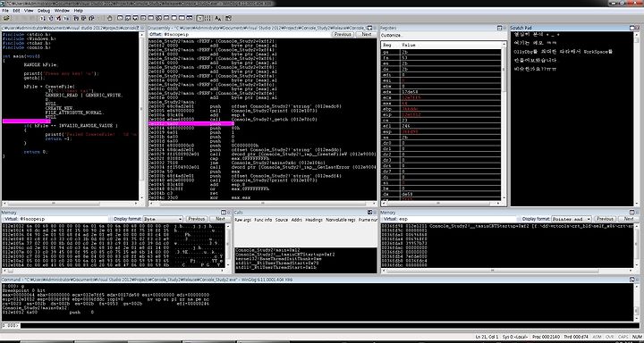
Task: Click Previous in the Disassembly window
Action: 343,35
